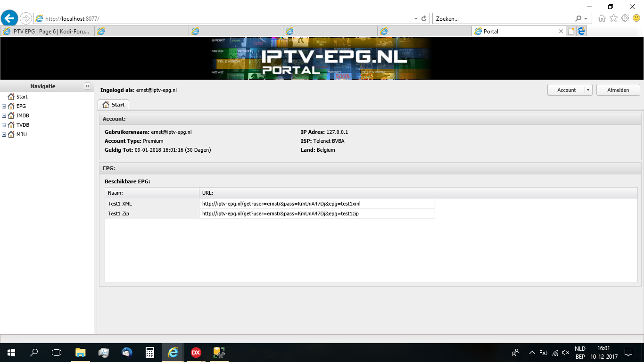Open Thunderbird from the taskbar

[x=127, y=353]
